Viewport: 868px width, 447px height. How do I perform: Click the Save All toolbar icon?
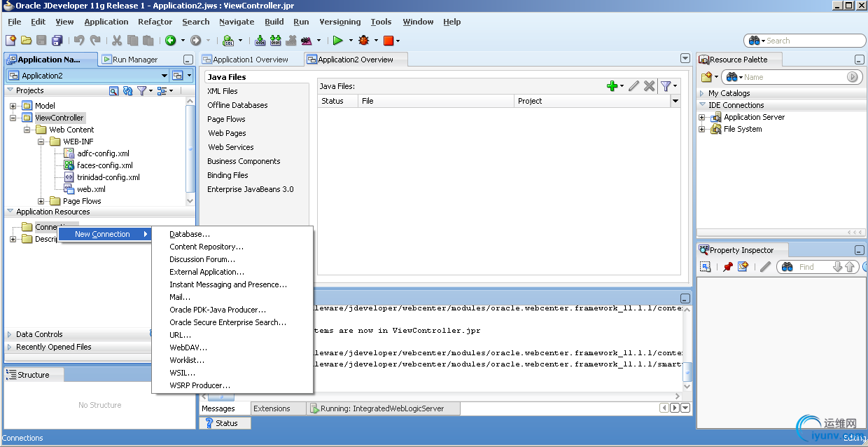point(57,41)
